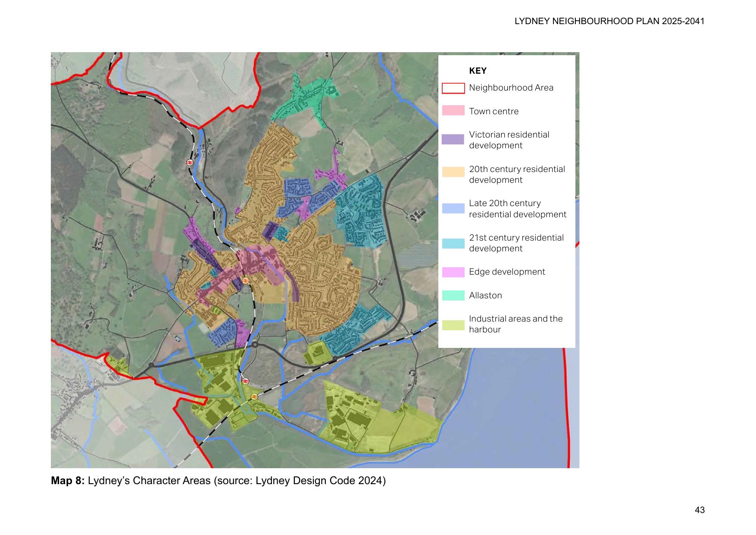This screenshot has height=535, width=756.
Task: Click the Lydney Neighbourhood Plan 2025-2041 header
Action: click(x=609, y=21)
